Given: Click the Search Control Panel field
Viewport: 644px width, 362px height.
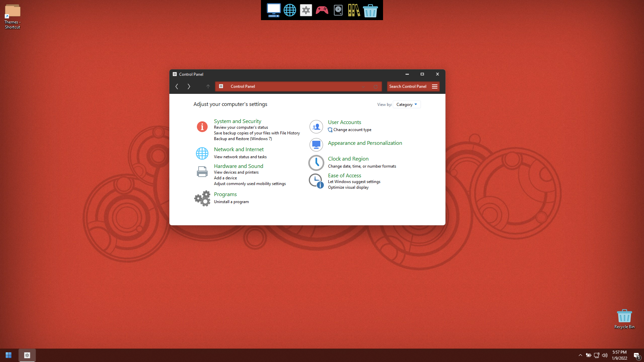Looking at the screenshot, I should pyautogui.click(x=408, y=86).
